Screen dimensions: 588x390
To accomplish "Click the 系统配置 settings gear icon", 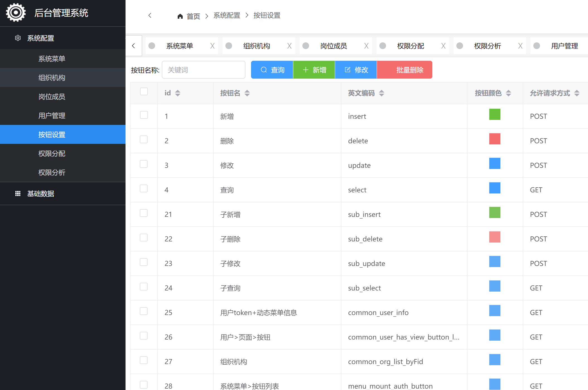I will [x=18, y=38].
